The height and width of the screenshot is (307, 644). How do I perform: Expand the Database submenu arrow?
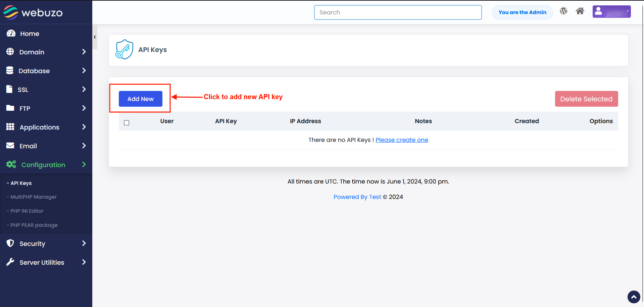[x=84, y=70]
